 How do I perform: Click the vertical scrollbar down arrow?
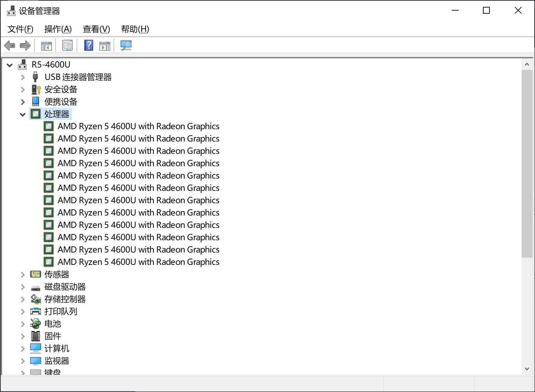pos(527,369)
